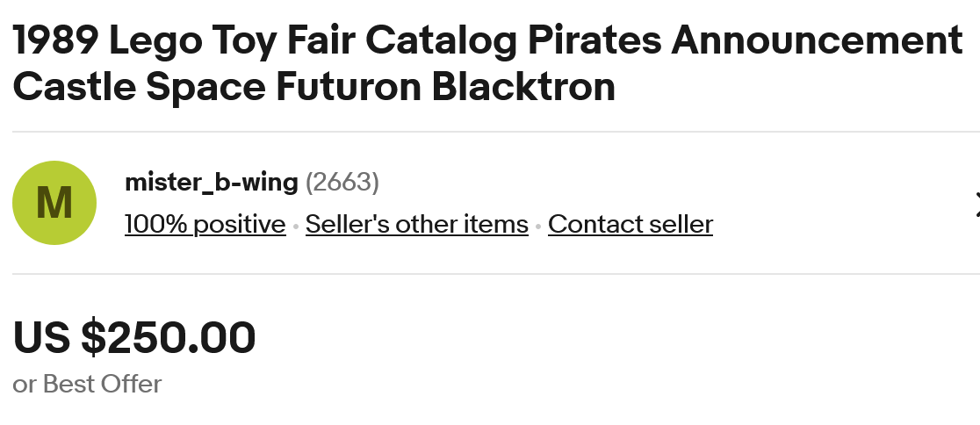This screenshot has height=425, width=980.
Task: Open Seller's other items link
Action: (x=416, y=225)
